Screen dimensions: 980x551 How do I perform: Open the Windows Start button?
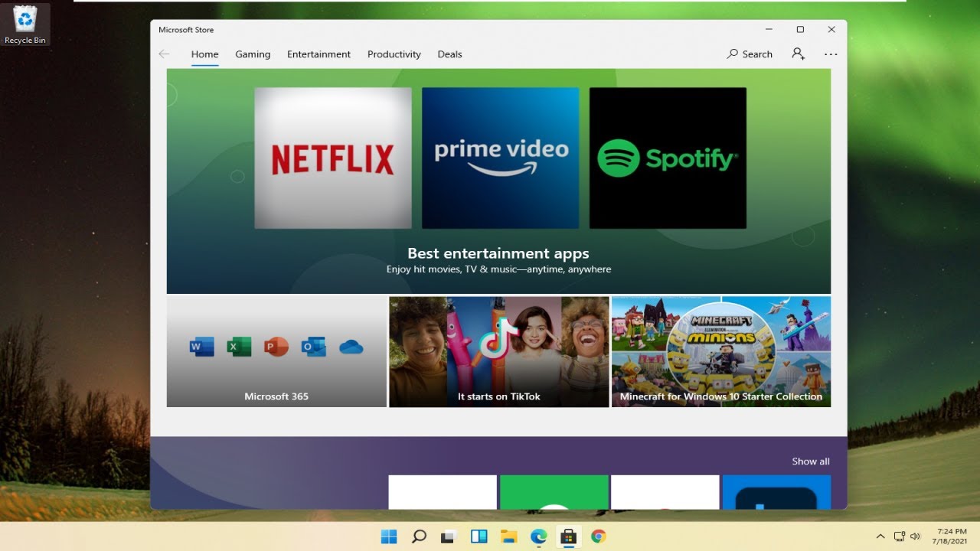tap(389, 536)
